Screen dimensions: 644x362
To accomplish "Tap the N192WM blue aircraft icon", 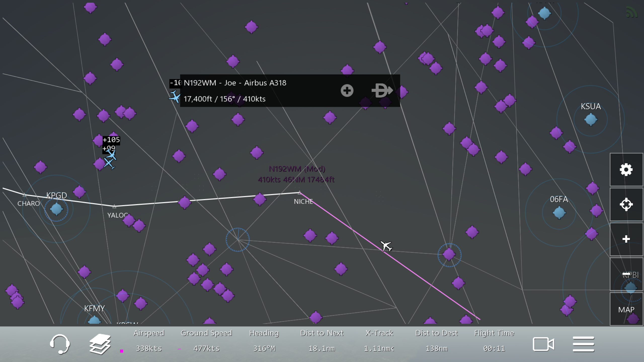I will point(174,97).
